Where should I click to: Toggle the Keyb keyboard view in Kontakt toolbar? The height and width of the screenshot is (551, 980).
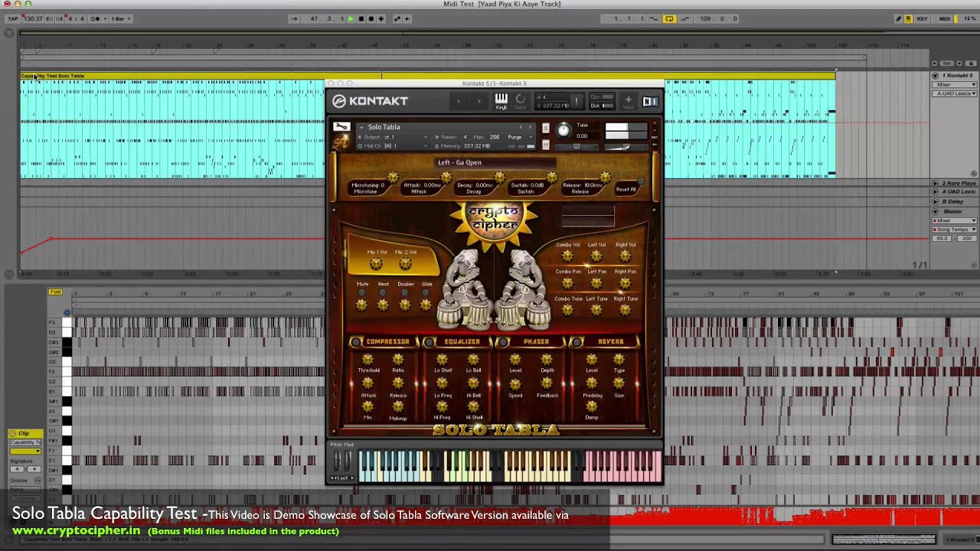(501, 100)
